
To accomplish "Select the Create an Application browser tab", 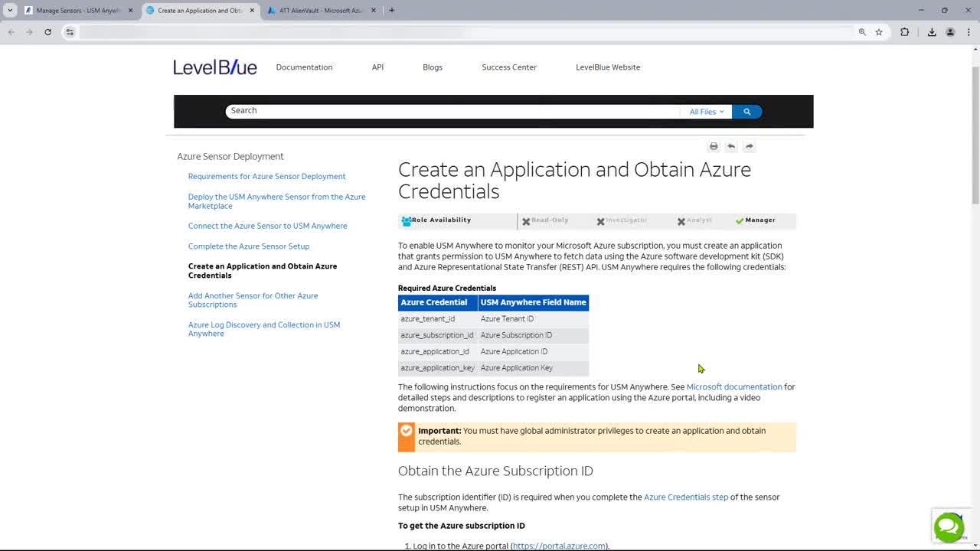I will coord(200,11).
